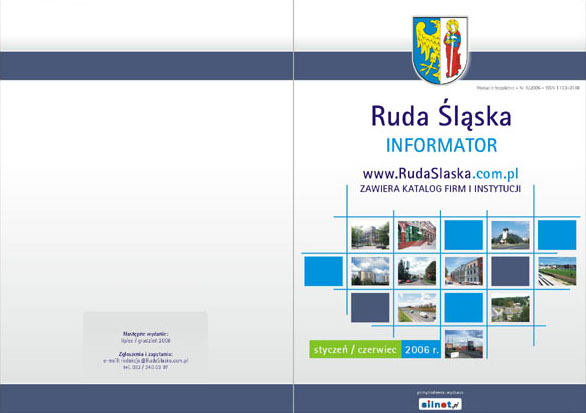Viewport: 586px width, 413px height.
Task: Click the "Ruda Śląska" title
Action: point(441,114)
